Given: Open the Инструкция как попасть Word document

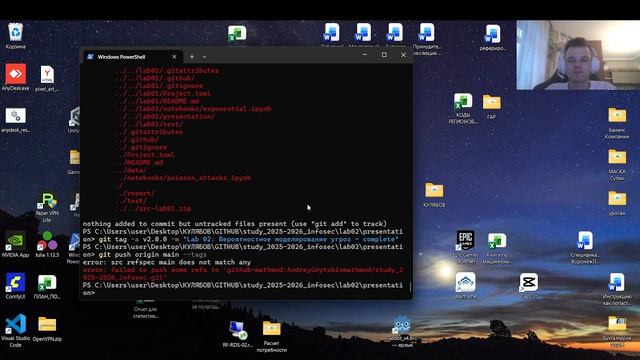Looking at the screenshot, I should 617,289.
